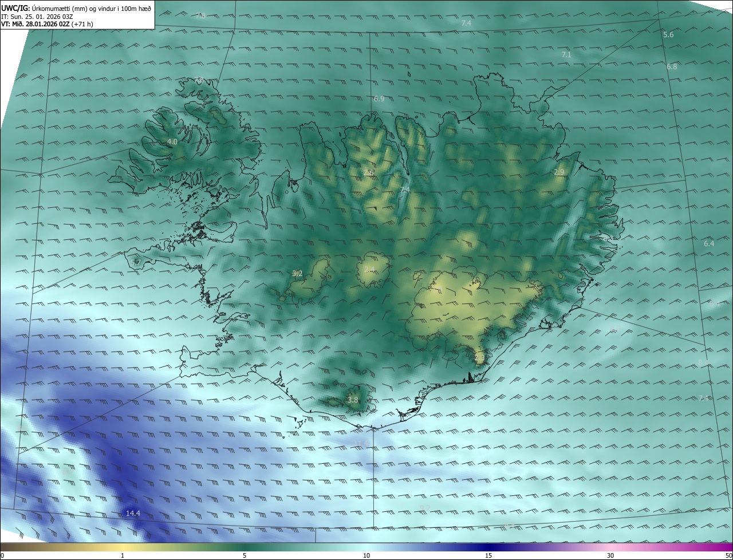The width and height of the screenshot is (733, 560).
Task: Click the 14.4 precipitable water value label
Action: pos(133,514)
